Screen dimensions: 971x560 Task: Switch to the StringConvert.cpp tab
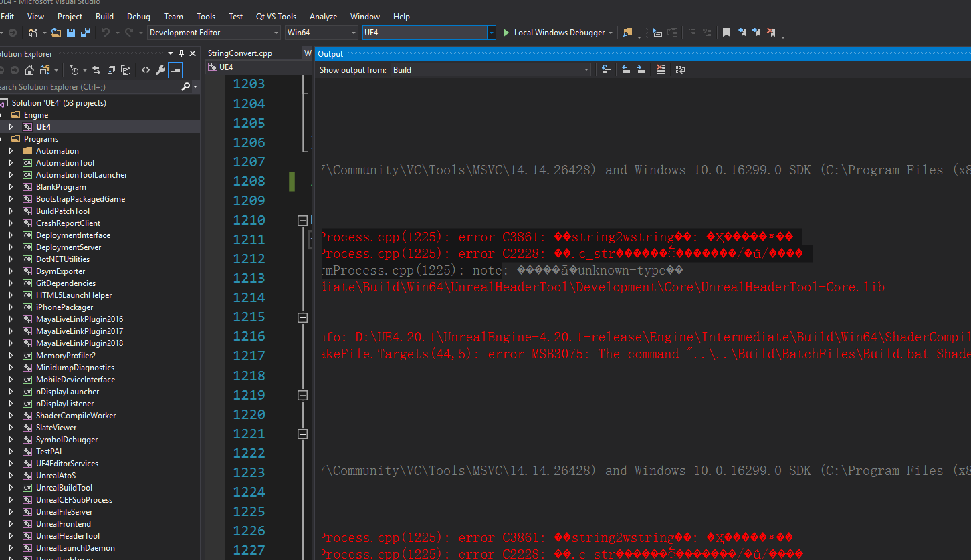[240, 53]
